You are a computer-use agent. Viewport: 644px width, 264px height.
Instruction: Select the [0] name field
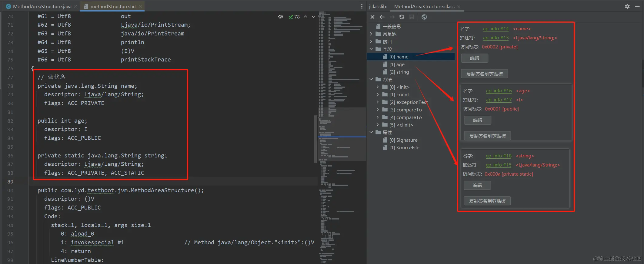(x=399, y=57)
